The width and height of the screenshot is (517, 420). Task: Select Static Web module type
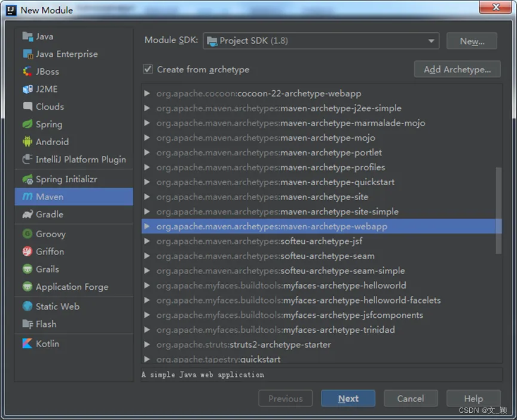[74, 306]
